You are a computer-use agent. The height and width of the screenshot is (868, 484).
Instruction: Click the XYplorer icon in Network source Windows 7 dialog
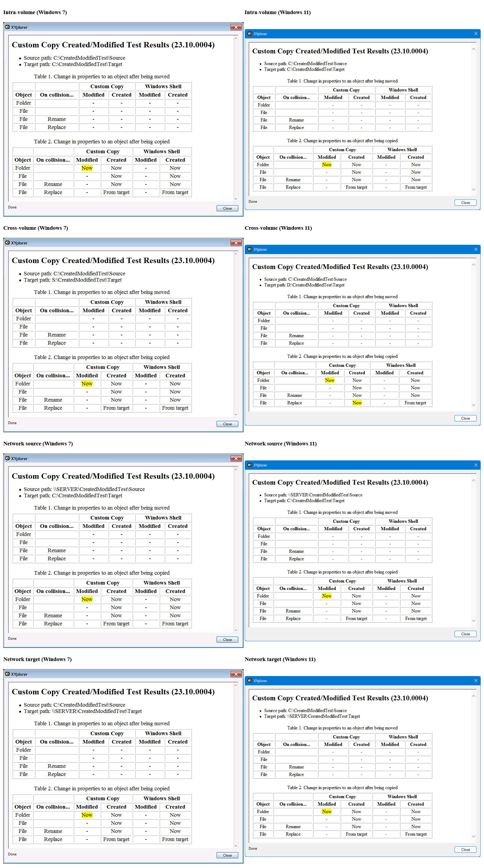coord(8,458)
